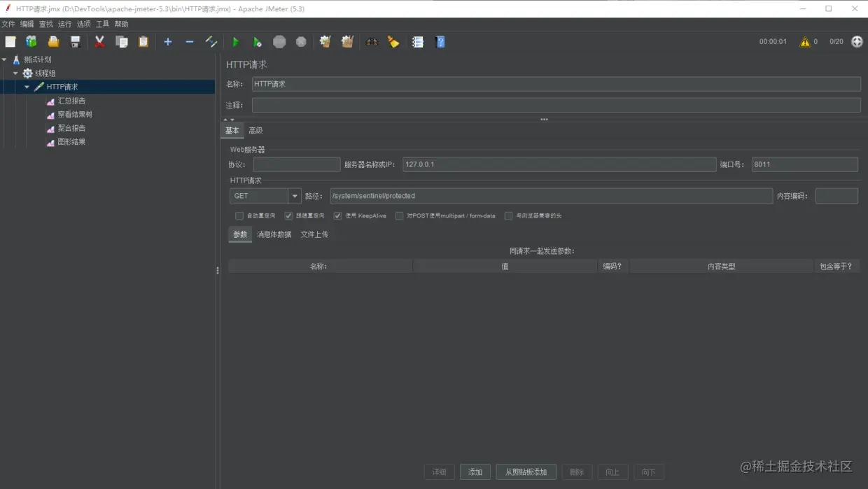Toggle 使用 KeepAlive checkbox
Viewport: 868px width, 489px height.
[337, 216]
